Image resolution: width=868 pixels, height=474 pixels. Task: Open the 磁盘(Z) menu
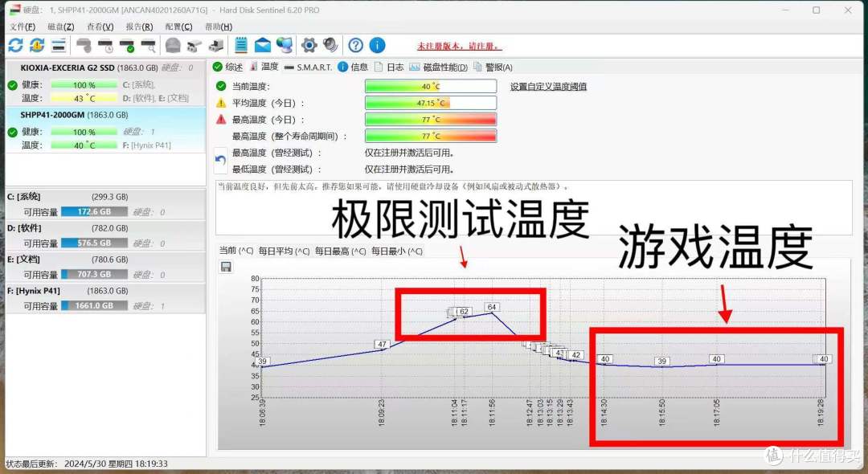coord(61,27)
